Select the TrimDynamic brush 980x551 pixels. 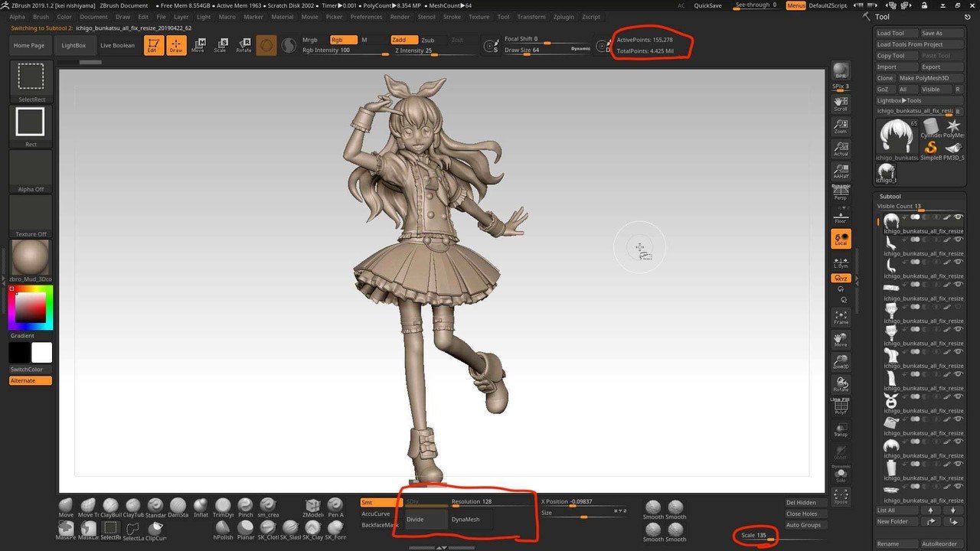point(224,505)
